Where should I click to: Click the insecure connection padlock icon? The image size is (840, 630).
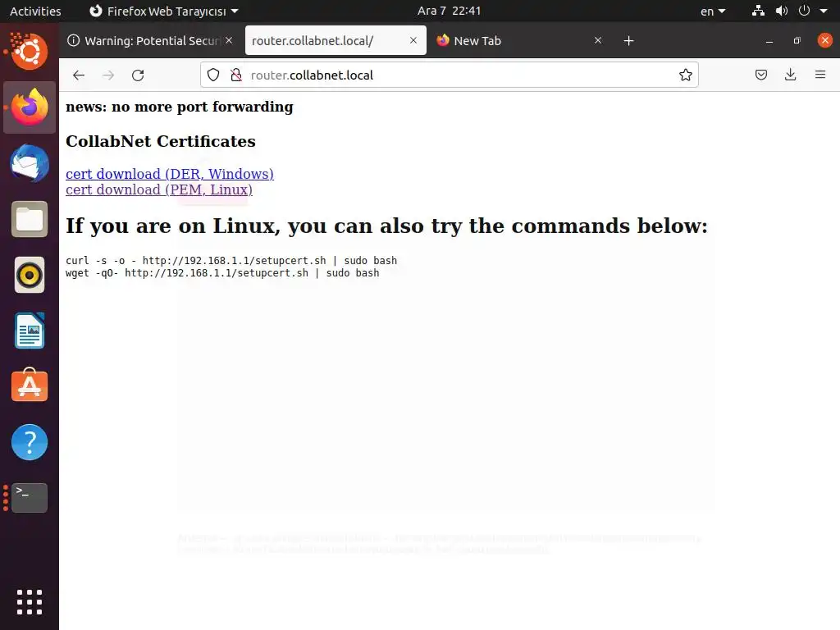coord(235,75)
